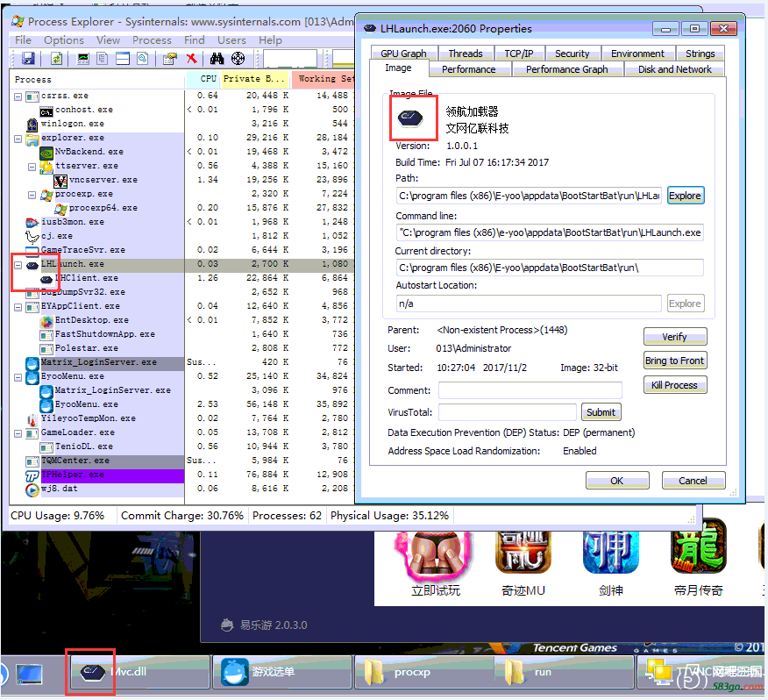Click the Refresh Now toolbar icon
Image resolution: width=768 pixels, height=700 pixels.
coord(57,59)
